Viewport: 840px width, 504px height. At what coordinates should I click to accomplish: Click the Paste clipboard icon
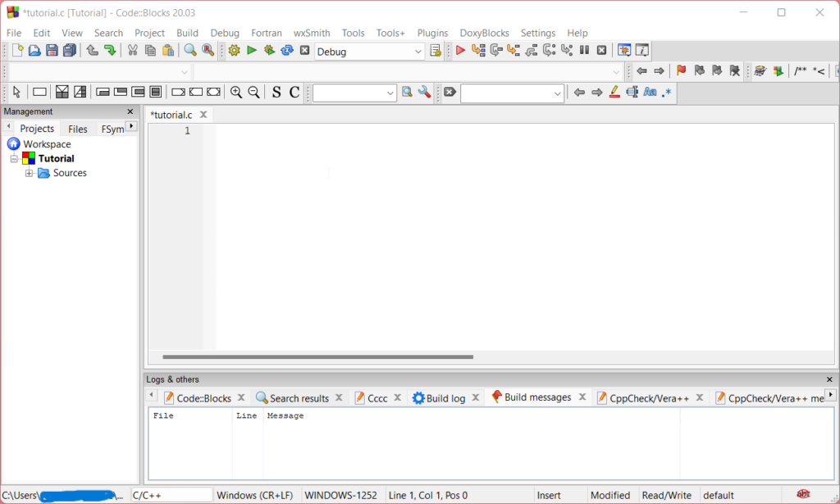click(167, 50)
